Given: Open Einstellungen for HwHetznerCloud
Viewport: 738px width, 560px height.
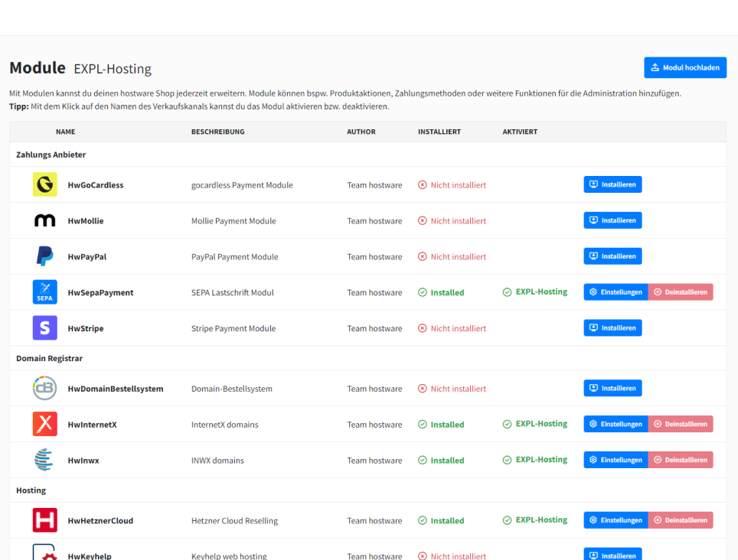Looking at the screenshot, I should point(616,520).
